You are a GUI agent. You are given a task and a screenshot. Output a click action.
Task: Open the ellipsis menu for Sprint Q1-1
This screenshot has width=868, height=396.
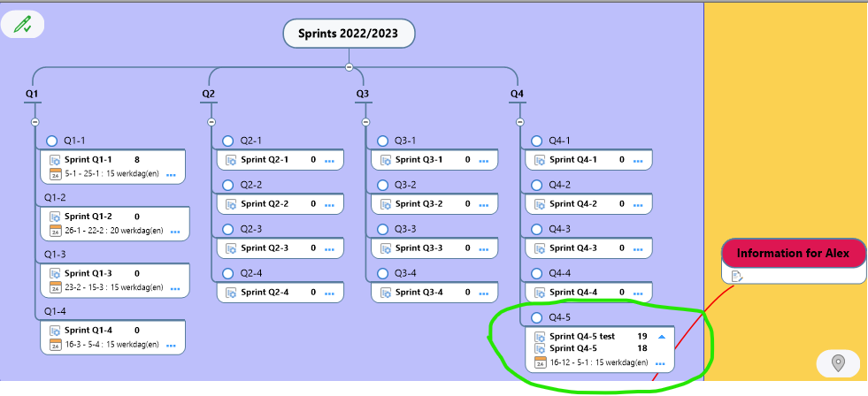click(x=171, y=175)
